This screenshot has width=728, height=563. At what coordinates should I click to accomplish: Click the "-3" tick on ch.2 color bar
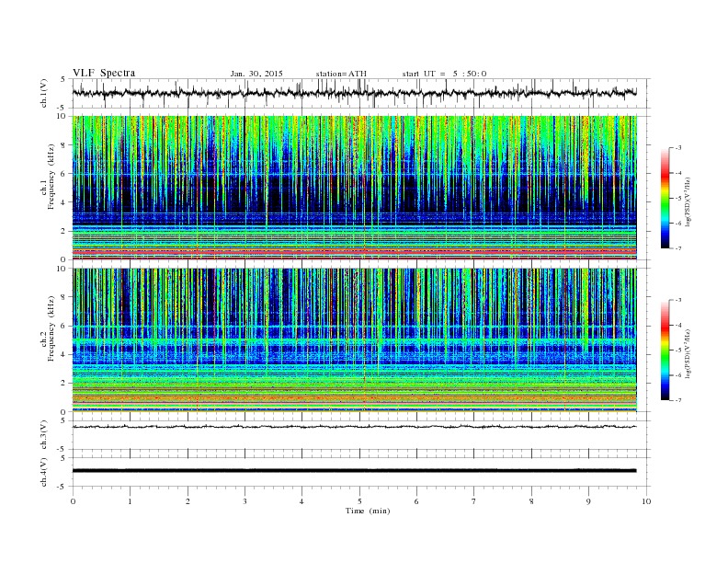[678, 300]
